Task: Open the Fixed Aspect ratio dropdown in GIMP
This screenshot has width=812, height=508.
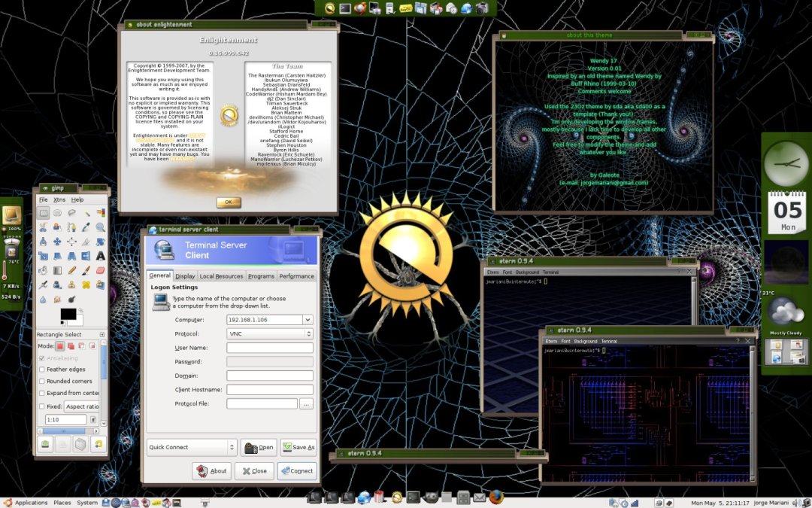Action: pyautogui.click(x=81, y=407)
